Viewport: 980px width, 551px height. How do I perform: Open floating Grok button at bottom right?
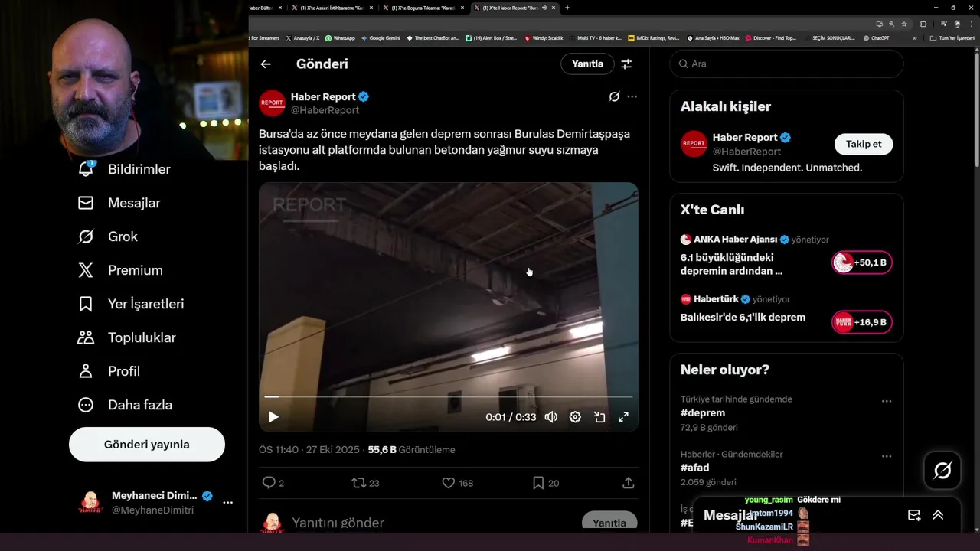pyautogui.click(x=942, y=471)
